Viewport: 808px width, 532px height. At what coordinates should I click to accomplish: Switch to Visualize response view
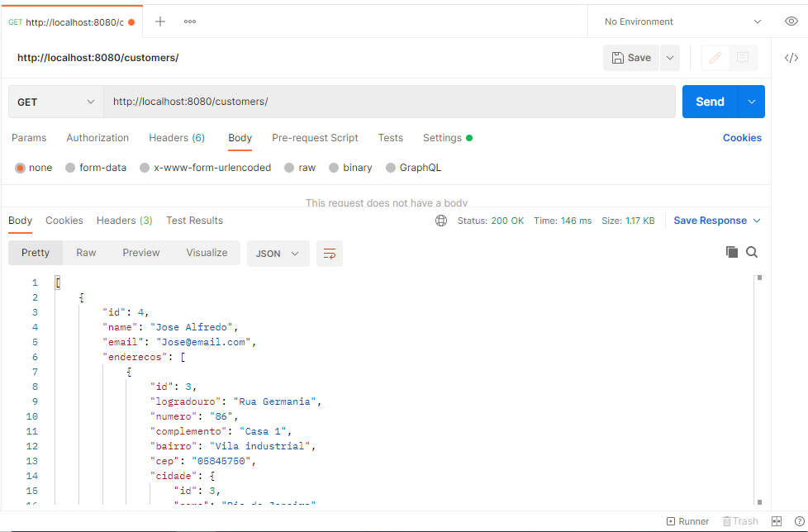click(x=207, y=253)
